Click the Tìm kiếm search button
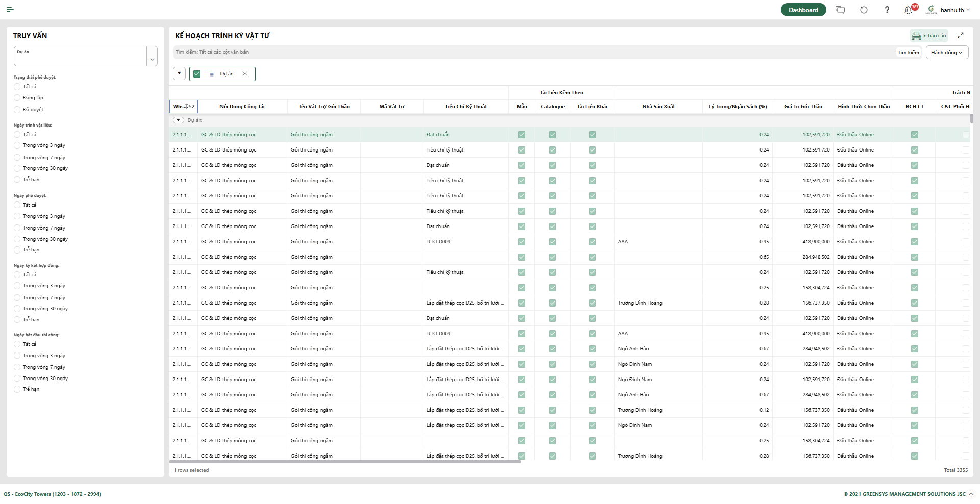Image resolution: width=980 pixels, height=504 pixels. [x=909, y=52]
